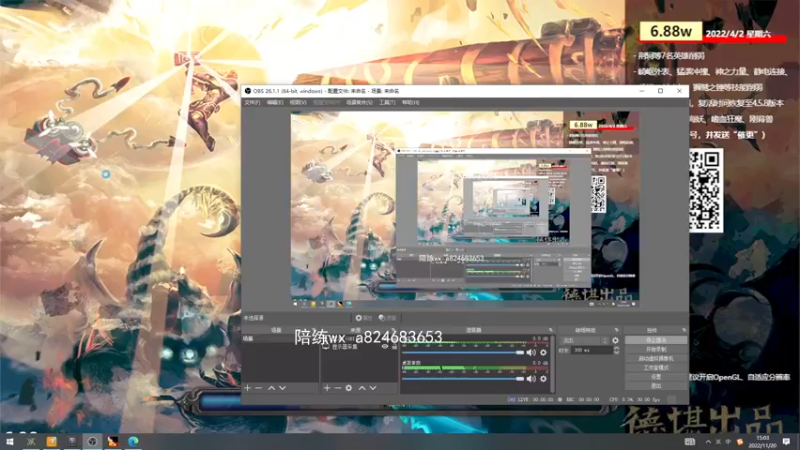Toggle visibility eye of display capture source
Viewport: 800px width, 450px height.
click(x=385, y=346)
